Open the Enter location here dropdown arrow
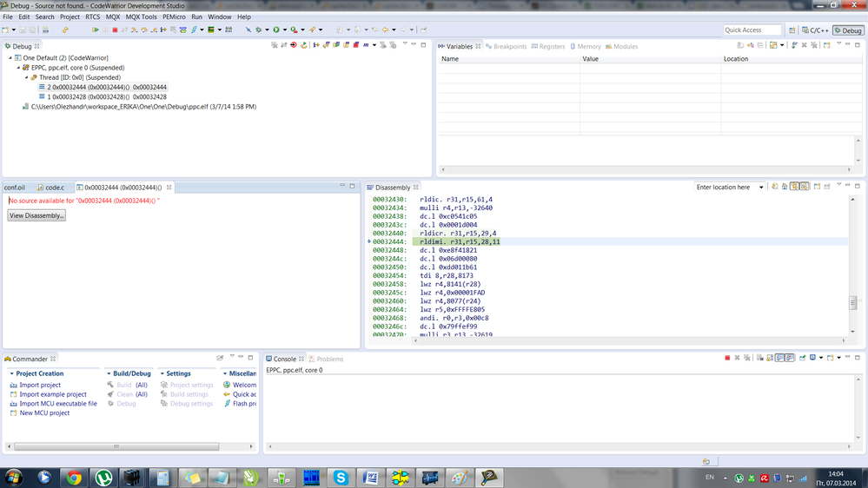868x488 pixels. point(761,187)
